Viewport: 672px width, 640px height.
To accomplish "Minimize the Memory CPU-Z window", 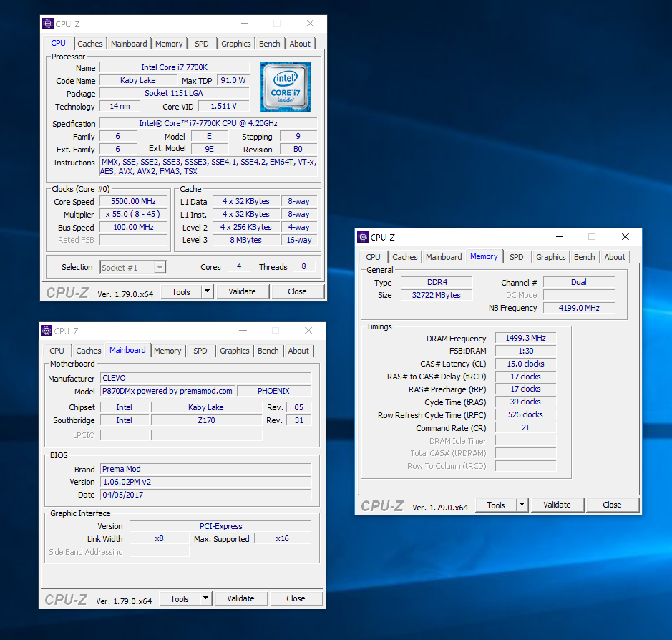I will (x=559, y=237).
